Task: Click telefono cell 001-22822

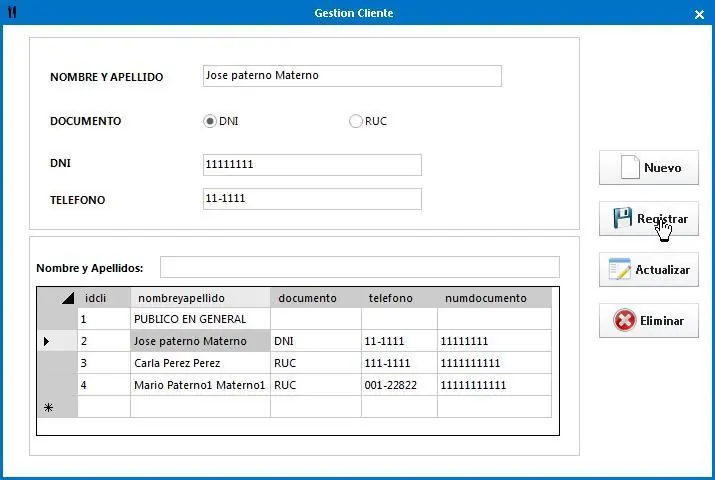Action: tap(399, 385)
